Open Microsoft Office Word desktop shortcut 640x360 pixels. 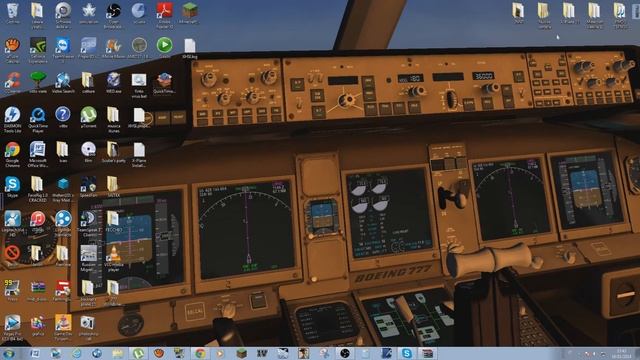pyautogui.click(x=38, y=154)
